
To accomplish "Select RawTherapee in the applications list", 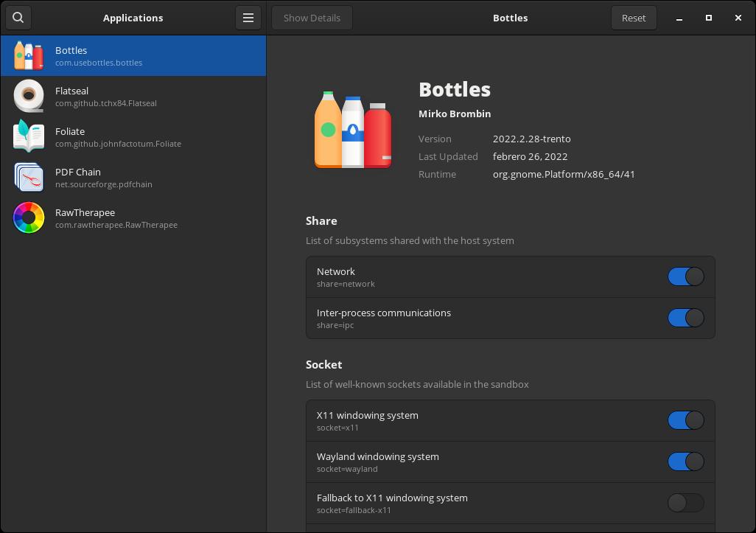I will click(133, 217).
